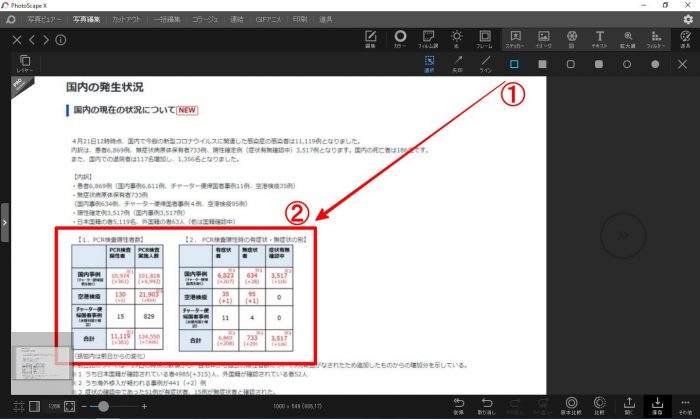Click the 原本比較 original compare button
The height and width of the screenshot is (419, 700).
571,406
